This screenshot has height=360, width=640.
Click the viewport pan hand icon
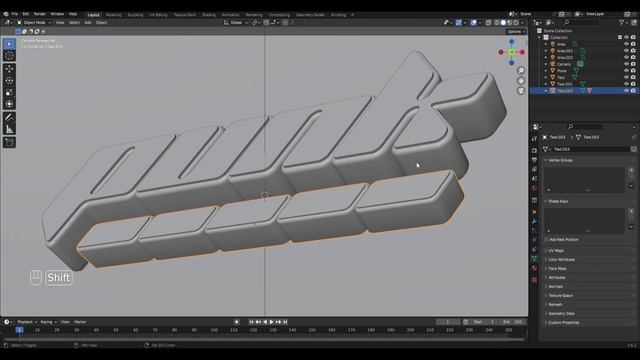tap(521, 80)
